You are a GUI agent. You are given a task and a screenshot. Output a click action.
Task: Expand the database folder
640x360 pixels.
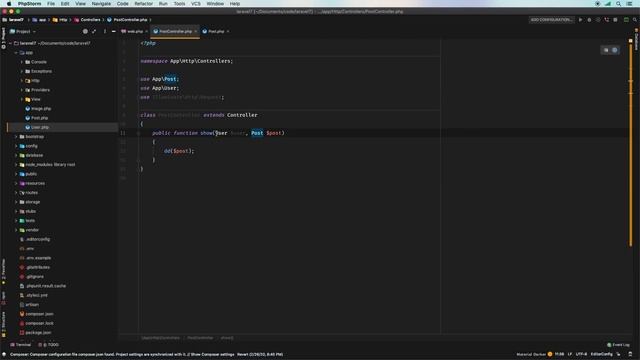(x=16, y=156)
